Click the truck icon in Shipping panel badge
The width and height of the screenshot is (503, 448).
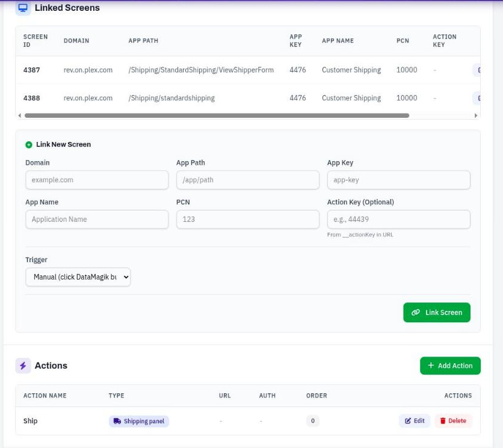[x=117, y=421]
